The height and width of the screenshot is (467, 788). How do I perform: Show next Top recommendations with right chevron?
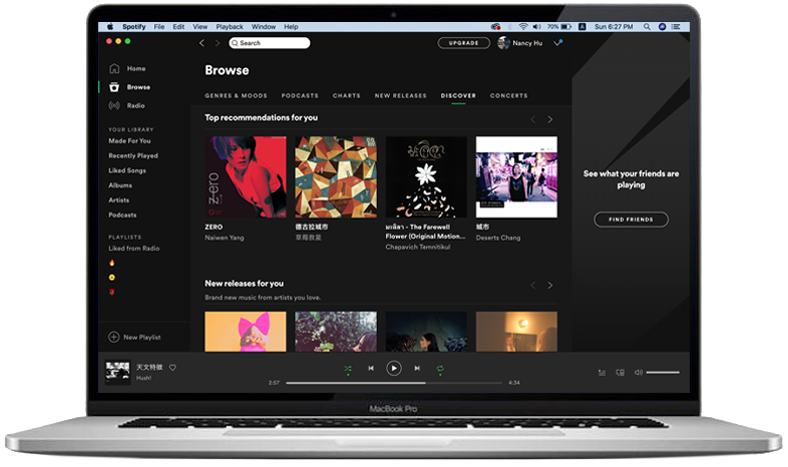point(550,120)
